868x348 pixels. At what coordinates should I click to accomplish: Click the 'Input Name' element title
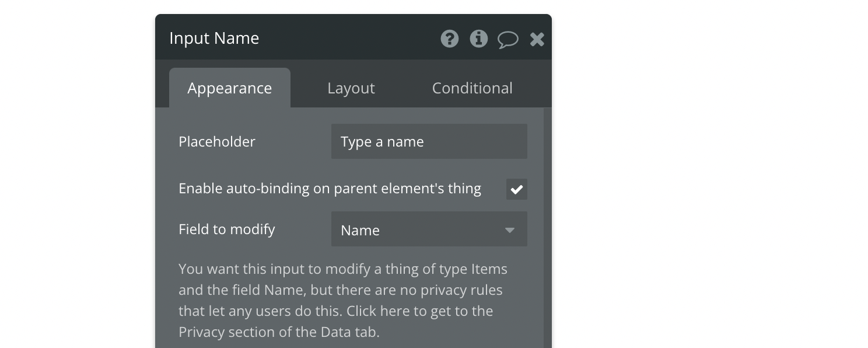pyautogui.click(x=214, y=38)
